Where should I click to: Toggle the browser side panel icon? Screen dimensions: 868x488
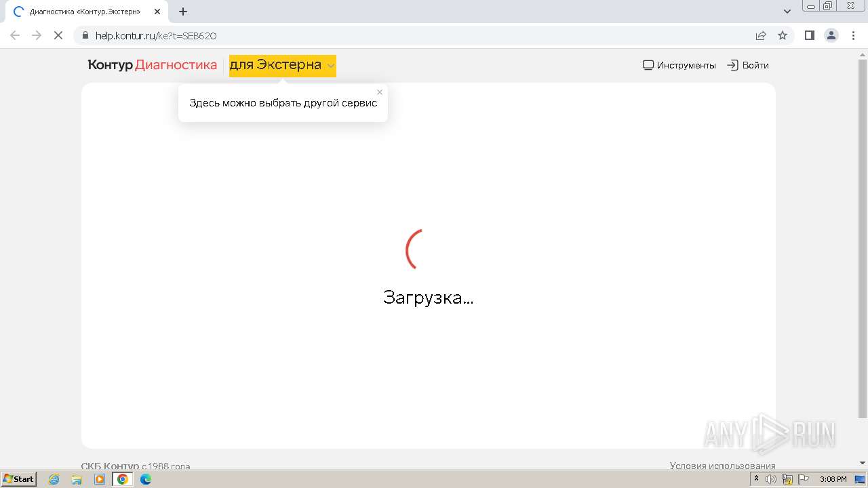(809, 35)
